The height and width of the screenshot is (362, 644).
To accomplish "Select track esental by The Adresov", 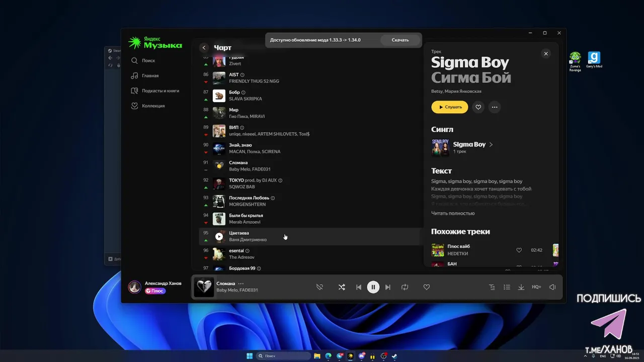I will 310,254.
